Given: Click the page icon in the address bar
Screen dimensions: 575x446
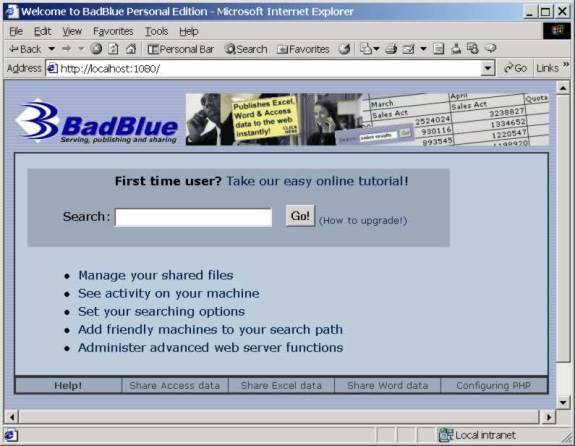Looking at the screenshot, I should (53, 69).
